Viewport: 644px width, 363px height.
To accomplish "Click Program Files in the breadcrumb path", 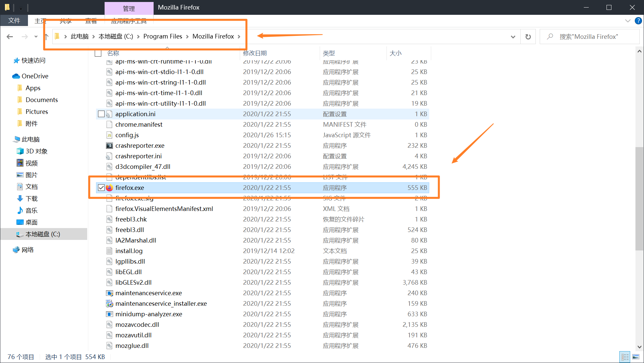I will point(162,36).
